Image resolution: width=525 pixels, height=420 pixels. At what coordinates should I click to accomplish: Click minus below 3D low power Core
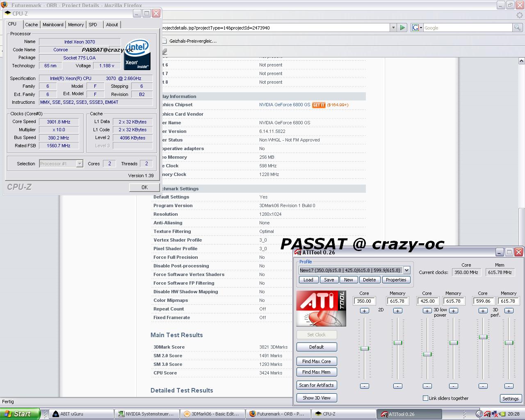click(427, 386)
